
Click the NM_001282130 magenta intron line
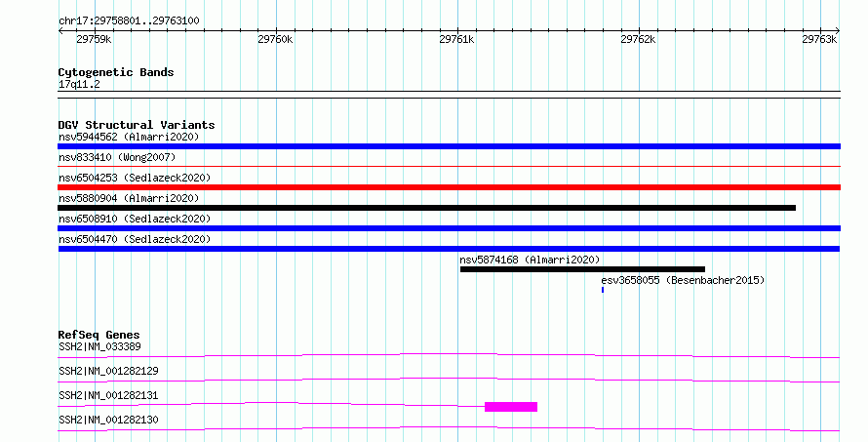coord(449,428)
